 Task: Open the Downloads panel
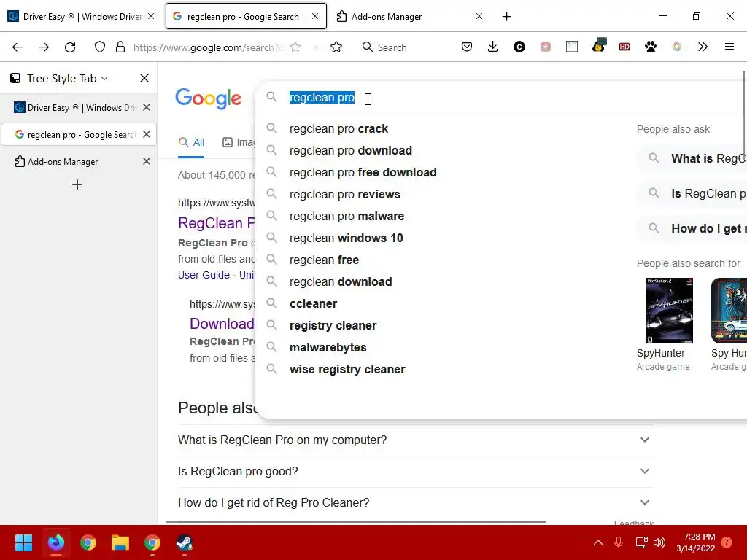point(493,47)
